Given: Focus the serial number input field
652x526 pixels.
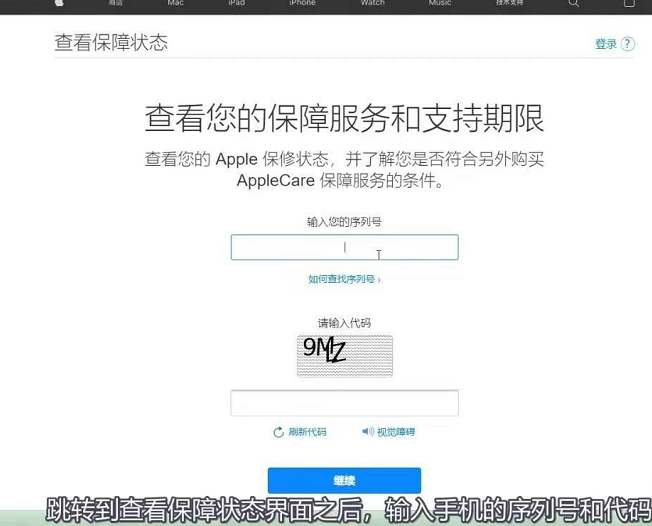Looking at the screenshot, I should point(345,247).
